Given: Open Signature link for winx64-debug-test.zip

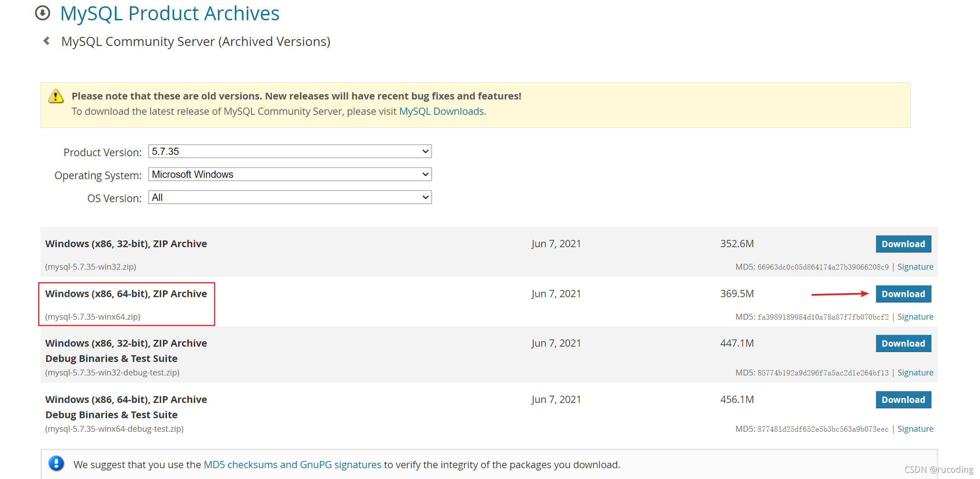Looking at the screenshot, I should tap(915, 429).
